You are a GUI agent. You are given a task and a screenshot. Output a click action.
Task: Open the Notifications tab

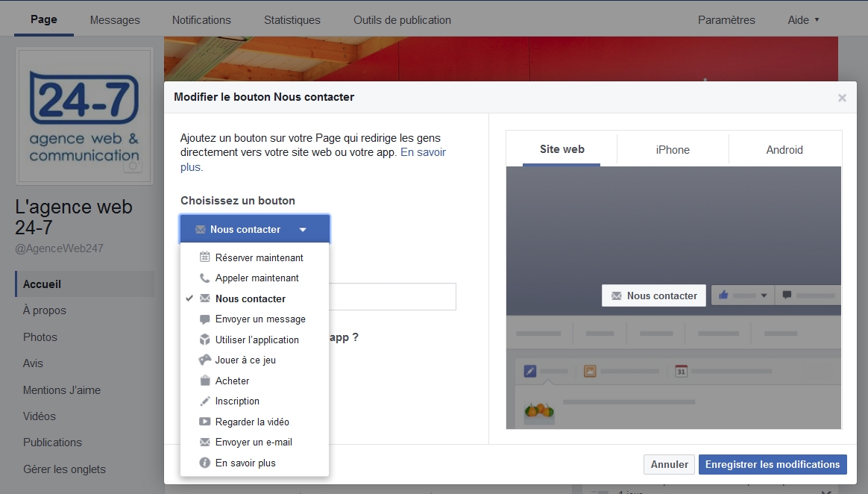tap(201, 20)
